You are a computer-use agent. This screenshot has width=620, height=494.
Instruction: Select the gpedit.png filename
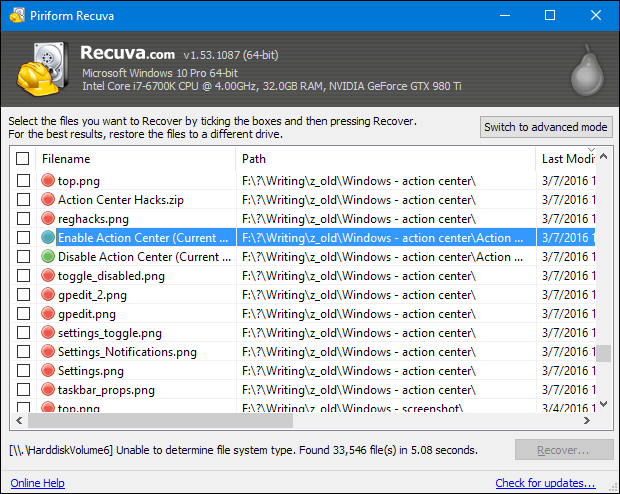point(87,314)
